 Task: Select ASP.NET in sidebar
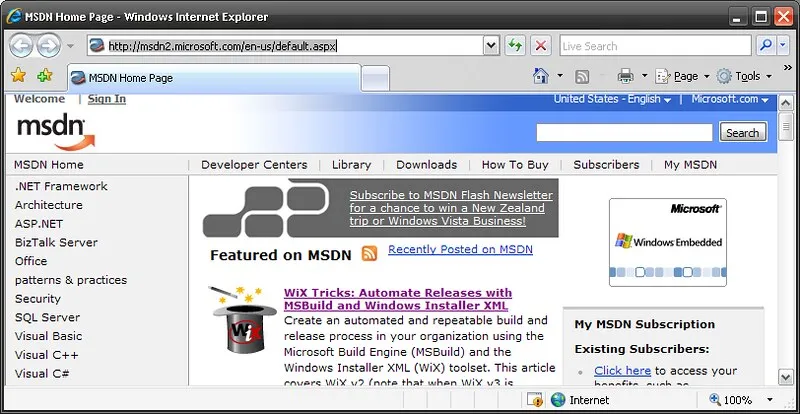39,224
